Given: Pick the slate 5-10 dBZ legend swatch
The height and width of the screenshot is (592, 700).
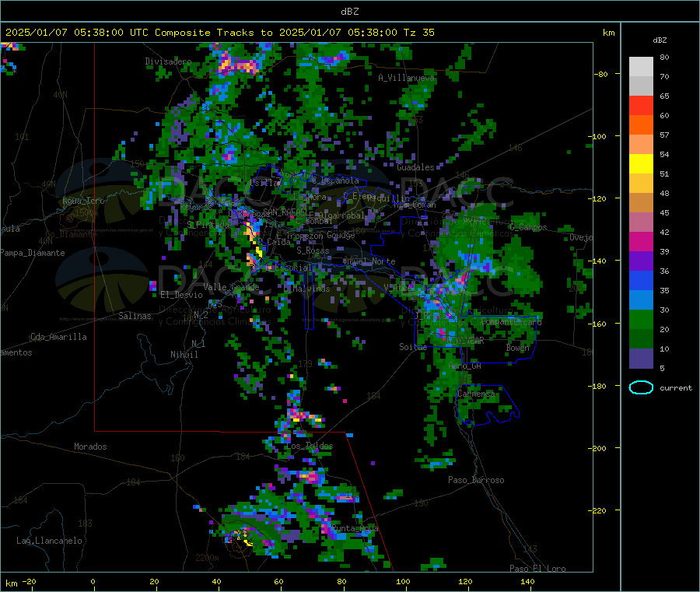Looking at the screenshot, I should point(641,359).
